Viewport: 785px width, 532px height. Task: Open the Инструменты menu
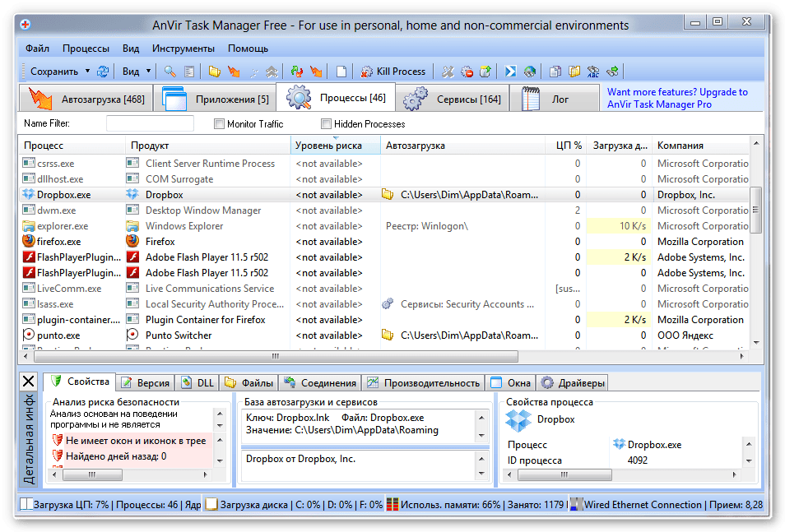[183, 49]
